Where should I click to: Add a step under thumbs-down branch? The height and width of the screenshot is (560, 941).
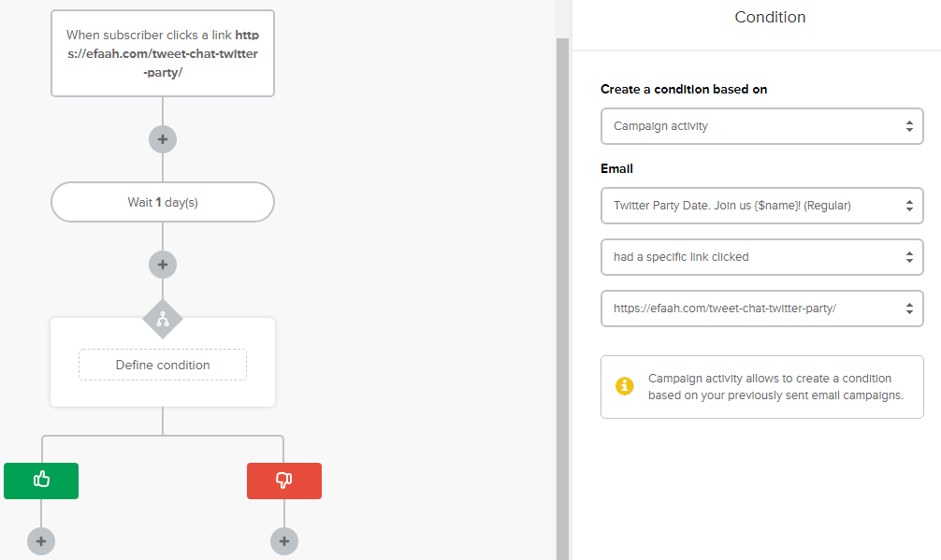coord(284,541)
